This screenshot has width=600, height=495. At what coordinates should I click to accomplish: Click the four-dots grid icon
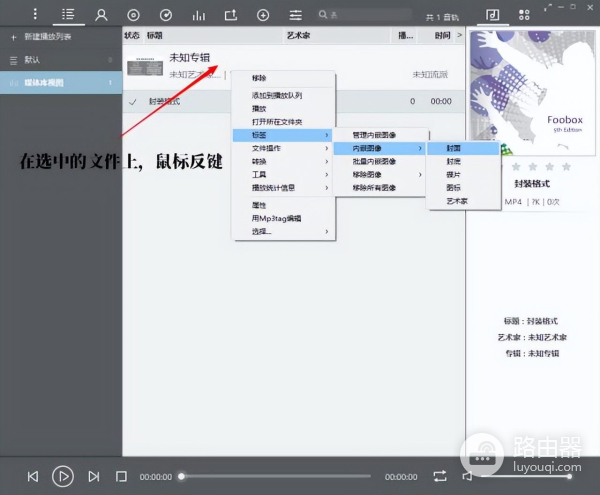point(524,15)
